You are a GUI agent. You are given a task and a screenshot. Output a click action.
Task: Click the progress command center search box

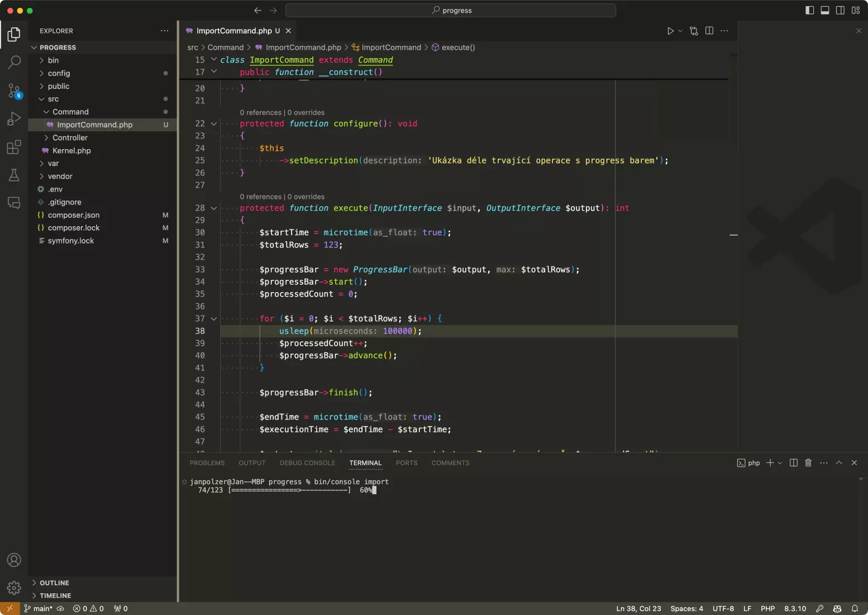pos(451,10)
